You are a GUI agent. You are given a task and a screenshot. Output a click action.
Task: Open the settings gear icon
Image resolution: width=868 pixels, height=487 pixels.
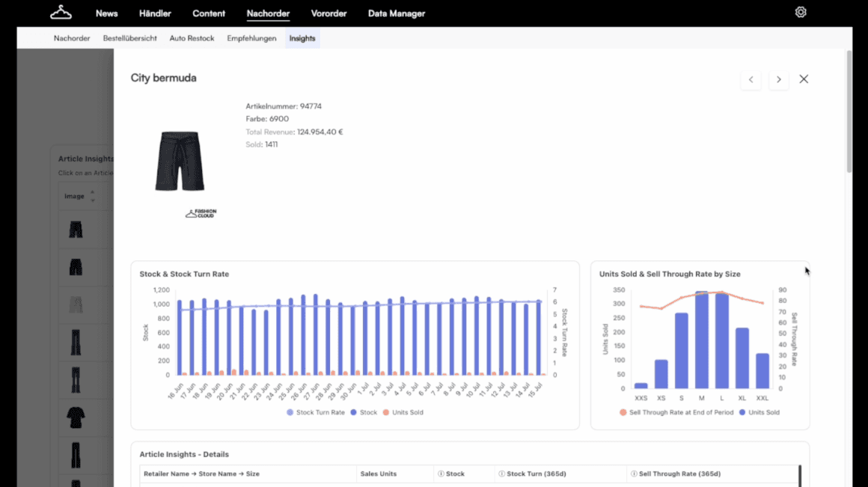(x=801, y=12)
